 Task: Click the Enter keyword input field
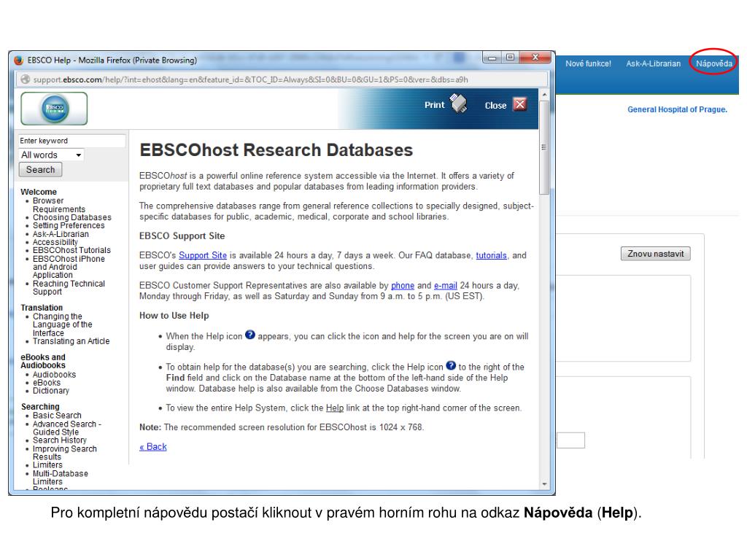(x=72, y=141)
